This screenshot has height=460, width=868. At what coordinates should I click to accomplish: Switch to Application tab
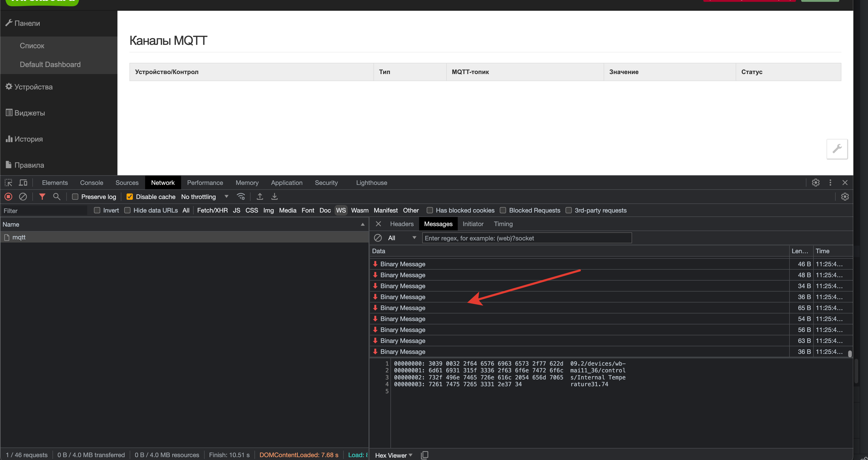(287, 183)
